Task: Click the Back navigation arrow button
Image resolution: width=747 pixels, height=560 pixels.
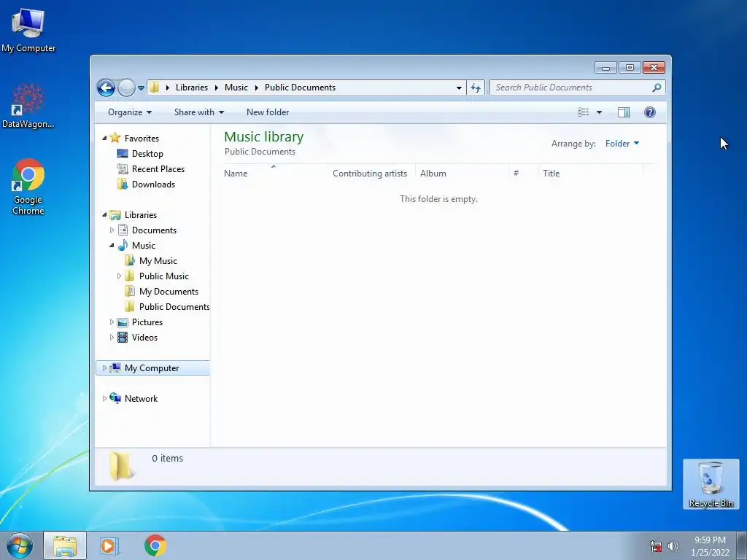Action: pos(106,87)
